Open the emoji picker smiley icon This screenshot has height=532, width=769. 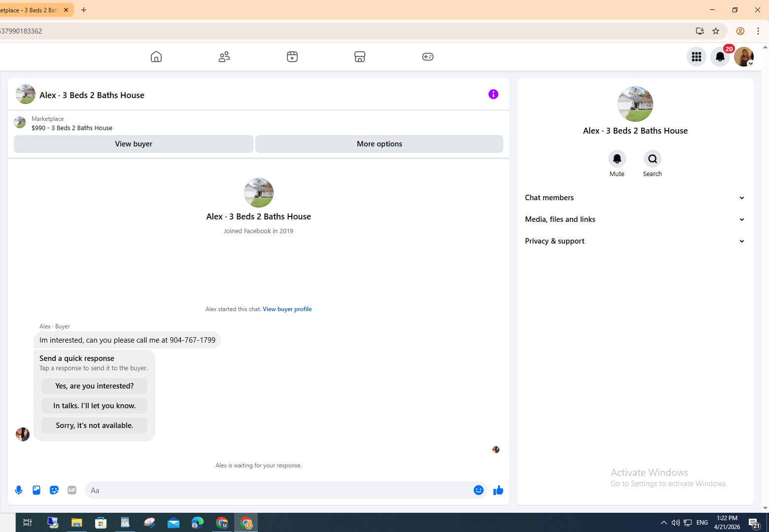pyautogui.click(x=479, y=490)
